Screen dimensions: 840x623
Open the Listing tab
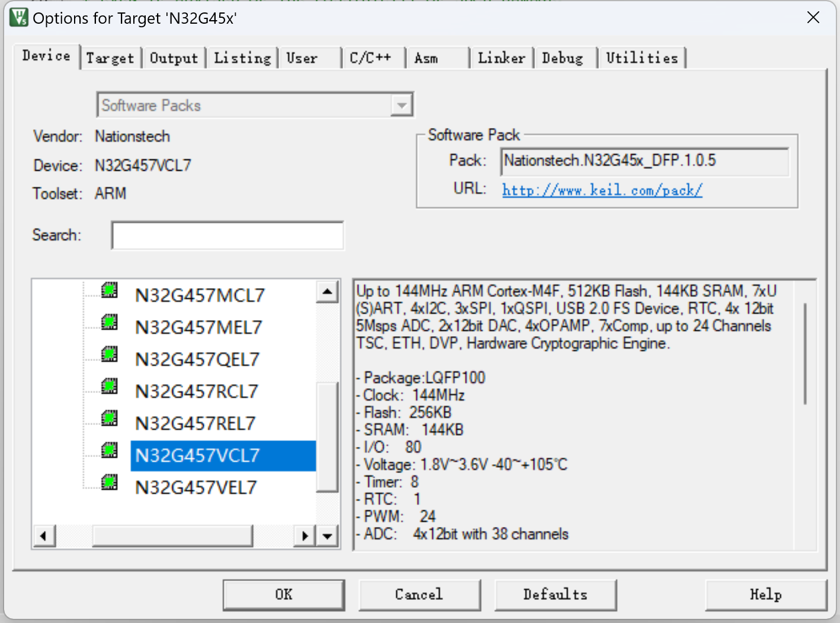[x=242, y=58]
